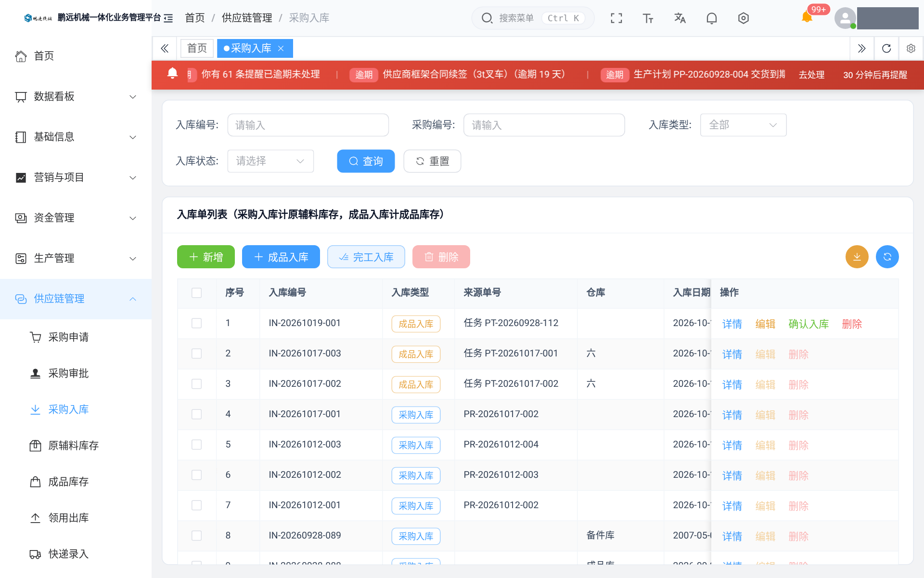Click the 完工入库 button
This screenshot has height=578, width=924.
tap(366, 257)
